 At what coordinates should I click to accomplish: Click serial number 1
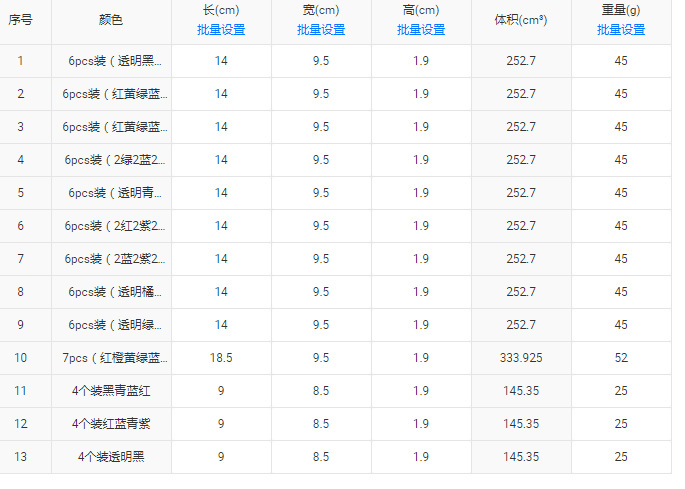click(21, 61)
